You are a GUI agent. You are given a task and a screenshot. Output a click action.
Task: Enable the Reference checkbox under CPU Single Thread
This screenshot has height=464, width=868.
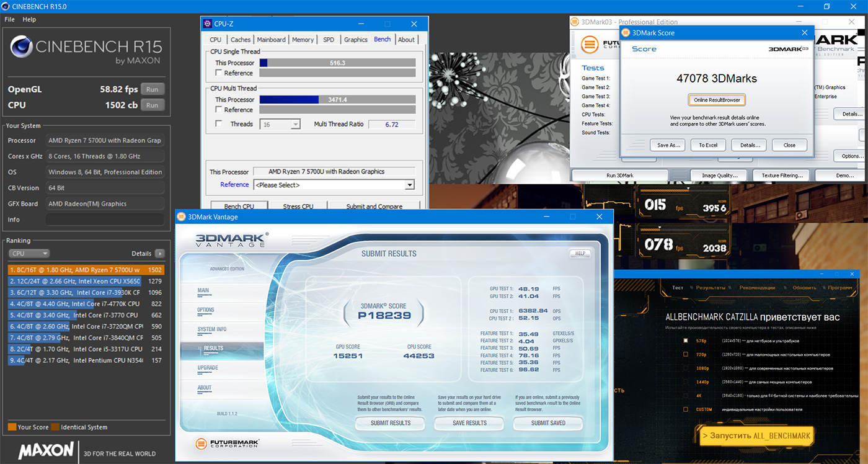tap(220, 73)
